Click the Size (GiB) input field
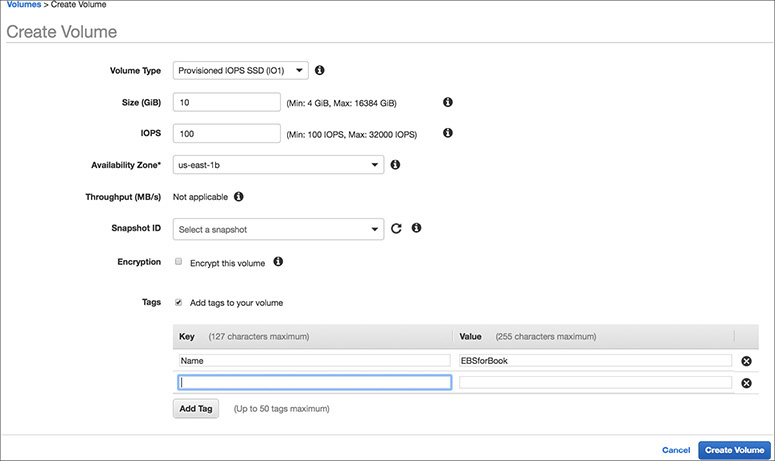 (x=226, y=102)
